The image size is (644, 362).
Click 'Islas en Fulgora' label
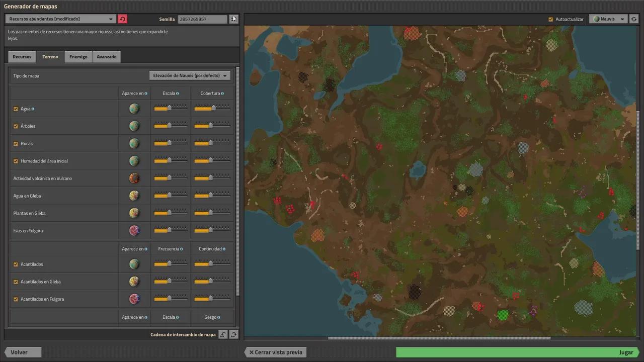[28, 231]
